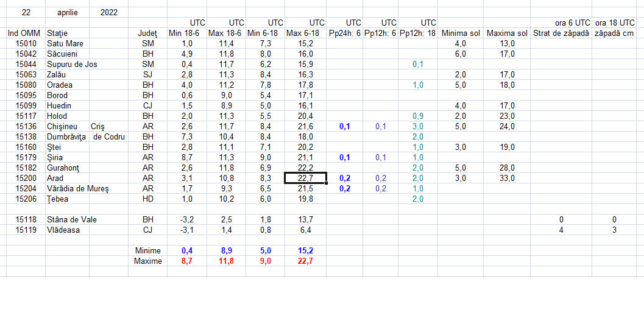Select the Minima sol header cell
The width and height of the screenshot is (644, 329).
[461, 34]
